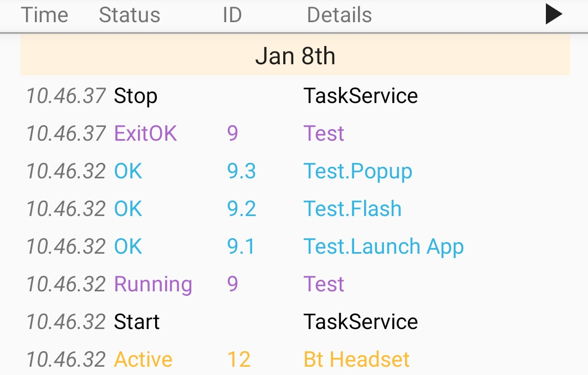Click ID 12 in the log
The height and width of the screenshot is (375, 588).
239,359
